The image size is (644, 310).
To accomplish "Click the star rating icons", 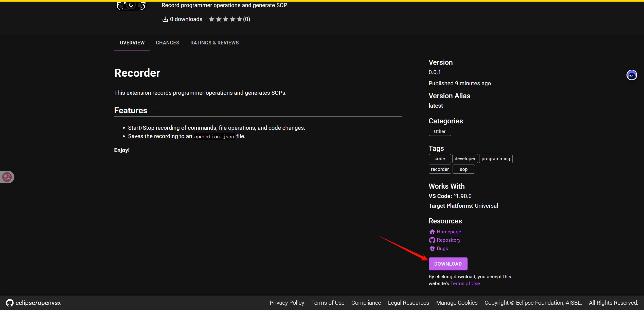I will (225, 19).
